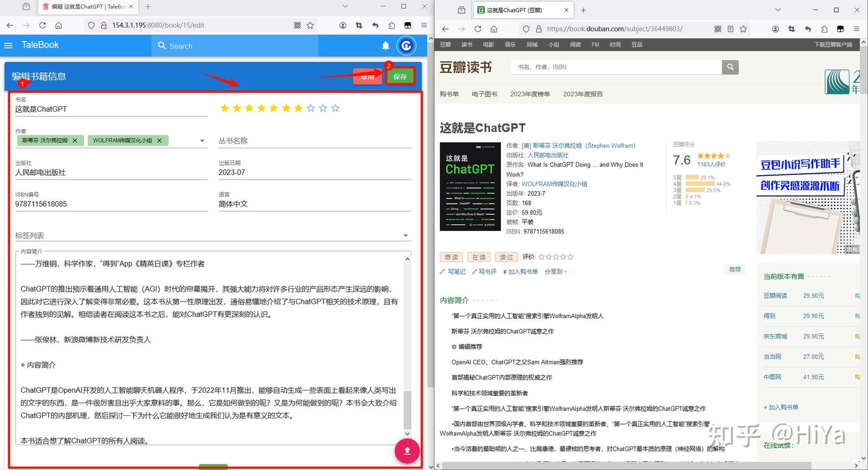The image size is (868, 470).
Task: List all tabs in the Douban window
Action: (778, 10)
